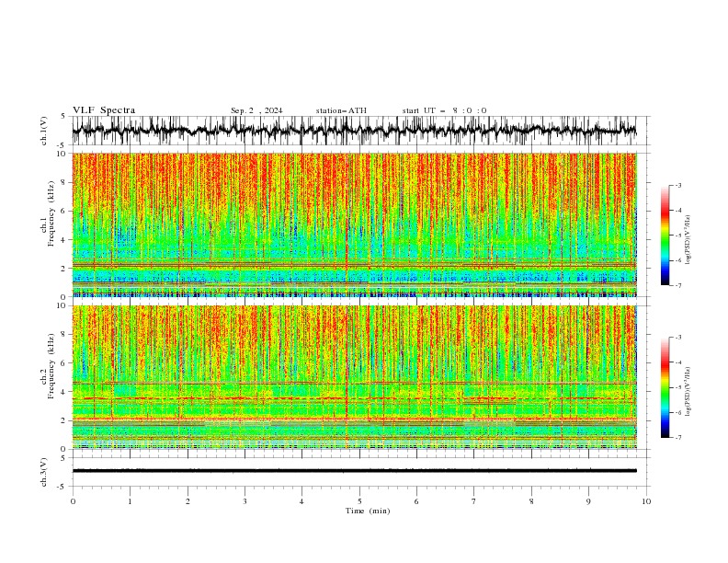Click the 'station=ATH' label

pyautogui.click(x=341, y=110)
